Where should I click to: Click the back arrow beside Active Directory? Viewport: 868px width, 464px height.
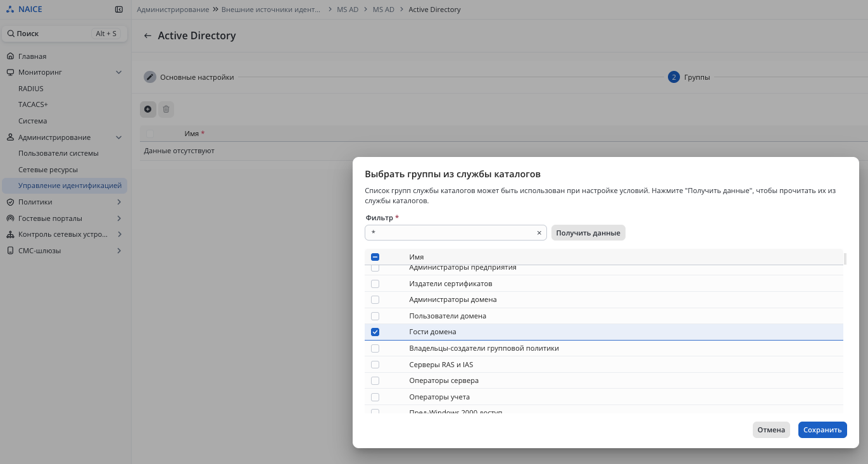pos(148,36)
